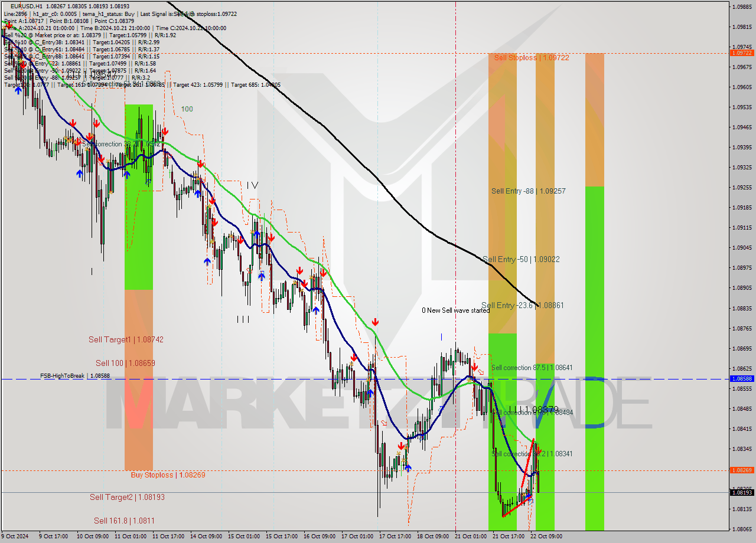Select the 'Sell 161.8 | 1.0811' label
Viewport: 756px width, 543px height.
124,521
